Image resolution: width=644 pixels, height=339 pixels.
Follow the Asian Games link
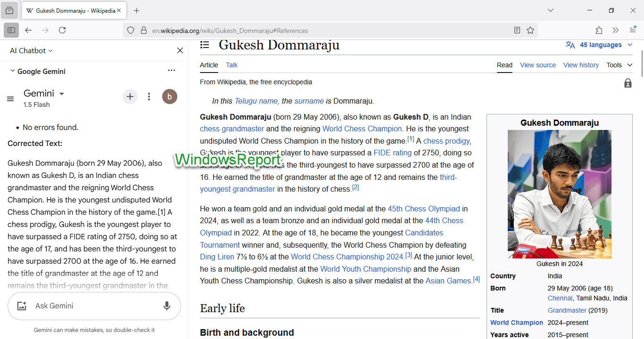point(449,281)
